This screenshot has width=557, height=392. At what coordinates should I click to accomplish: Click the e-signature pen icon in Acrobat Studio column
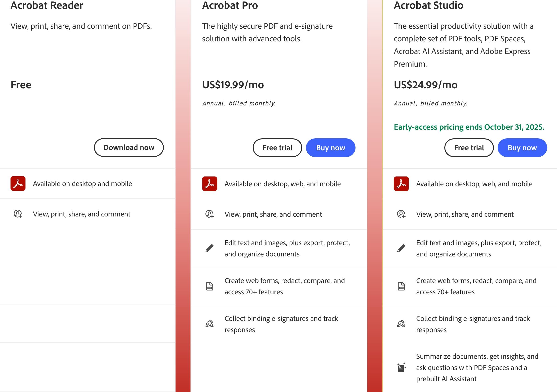pyautogui.click(x=401, y=324)
